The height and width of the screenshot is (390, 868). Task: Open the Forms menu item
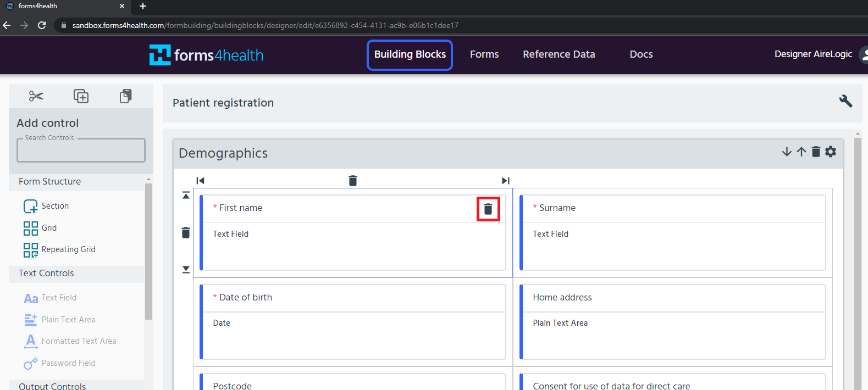pos(484,54)
